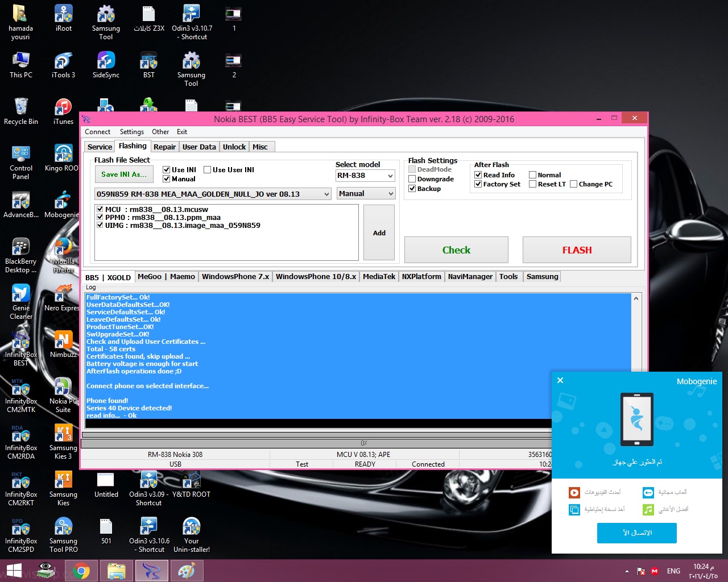Open the InfinityBox CM2RDA desktop icon
This screenshot has height=582, width=728.
click(21, 442)
